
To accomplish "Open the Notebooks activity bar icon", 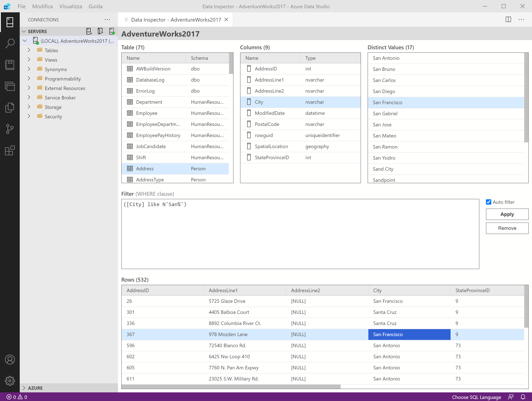I will [x=10, y=65].
